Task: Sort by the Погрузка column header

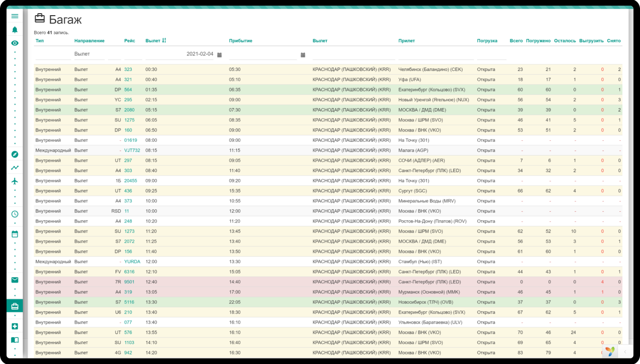Action: 487,41
